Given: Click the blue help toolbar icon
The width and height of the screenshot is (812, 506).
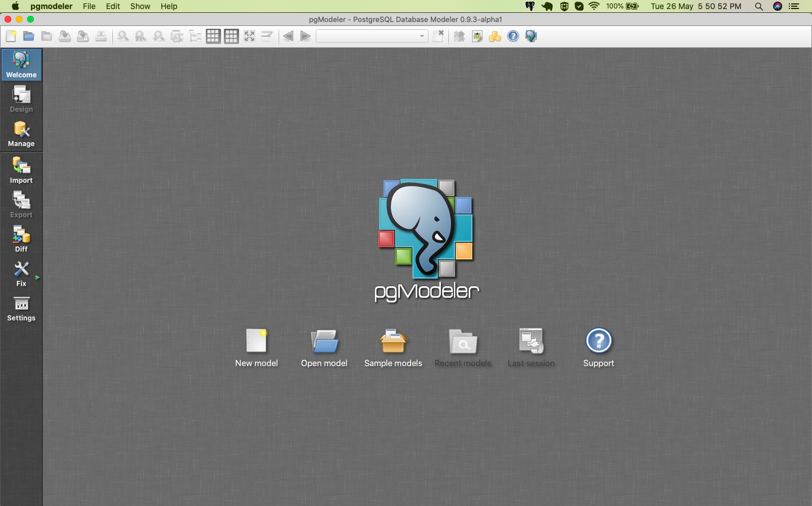Looking at the screenshot, I should click(x=513, y=37).
